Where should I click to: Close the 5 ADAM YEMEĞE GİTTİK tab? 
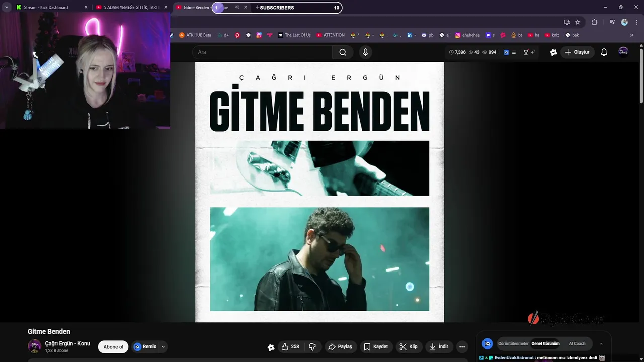(x=166, y=8)
